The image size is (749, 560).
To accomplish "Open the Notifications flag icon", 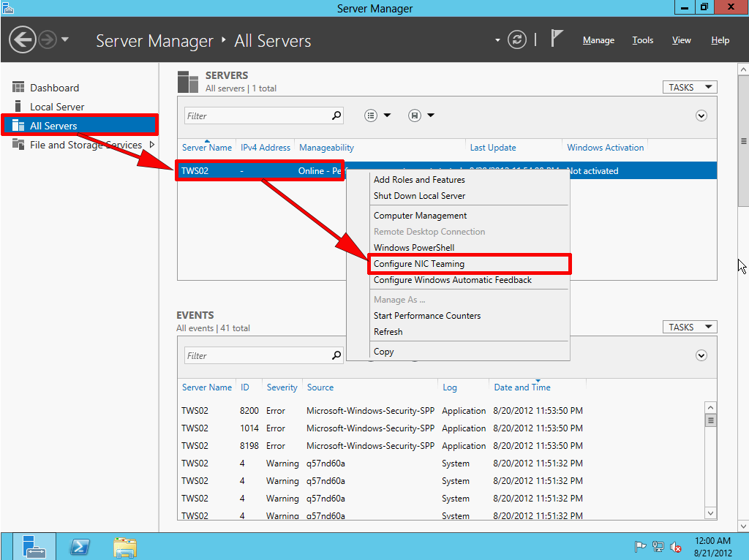I will pyautogui.click(x=557, y=38).
